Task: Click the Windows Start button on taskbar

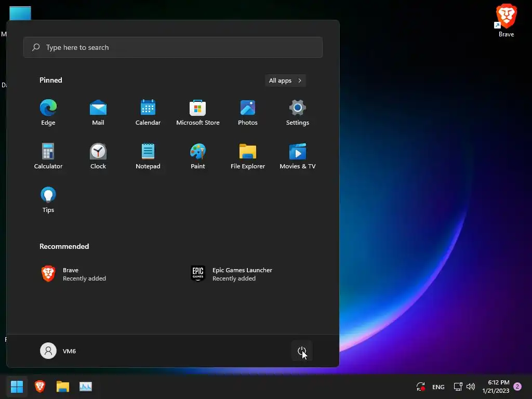Action: 17,387
